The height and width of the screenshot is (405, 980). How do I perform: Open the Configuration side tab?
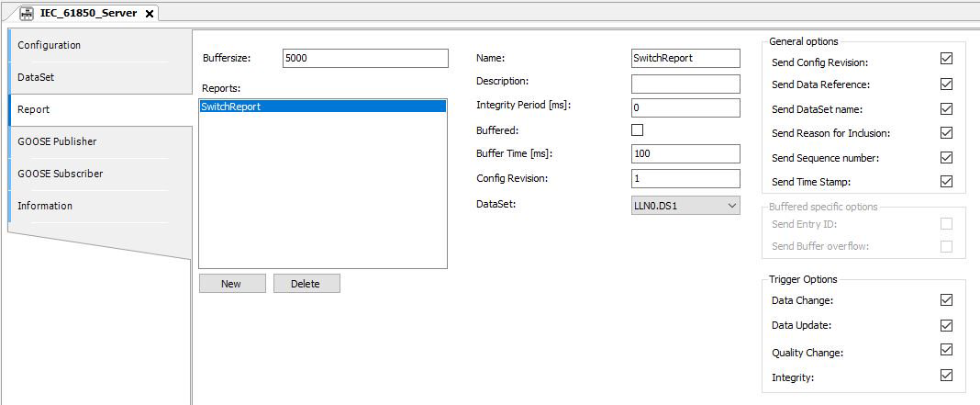click(x=50, y=45)
